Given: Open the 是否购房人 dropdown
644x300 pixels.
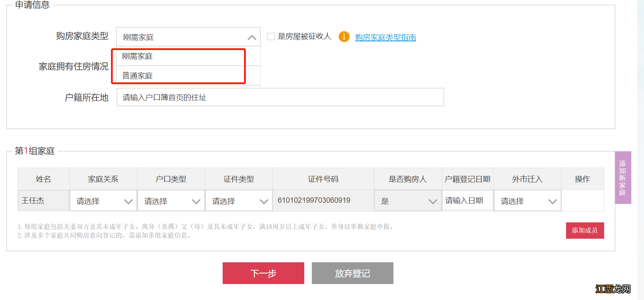Looking at the screenshot, I should click(408, 201).
